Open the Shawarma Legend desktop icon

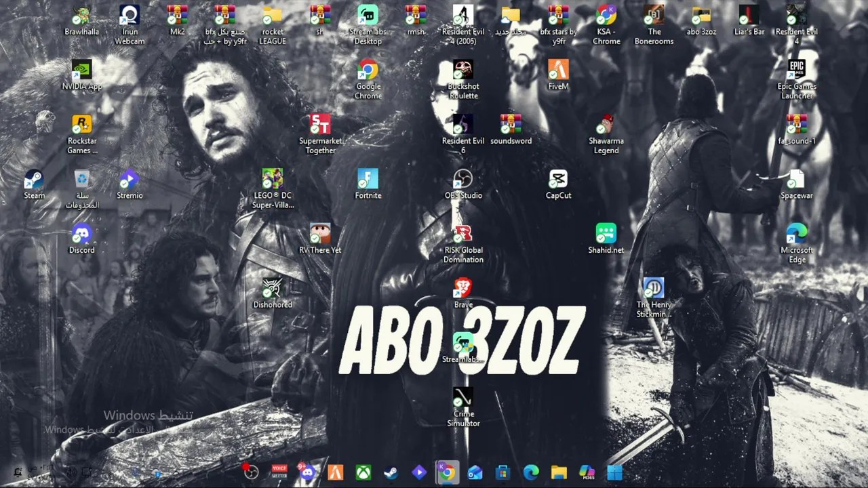(606, 134)
